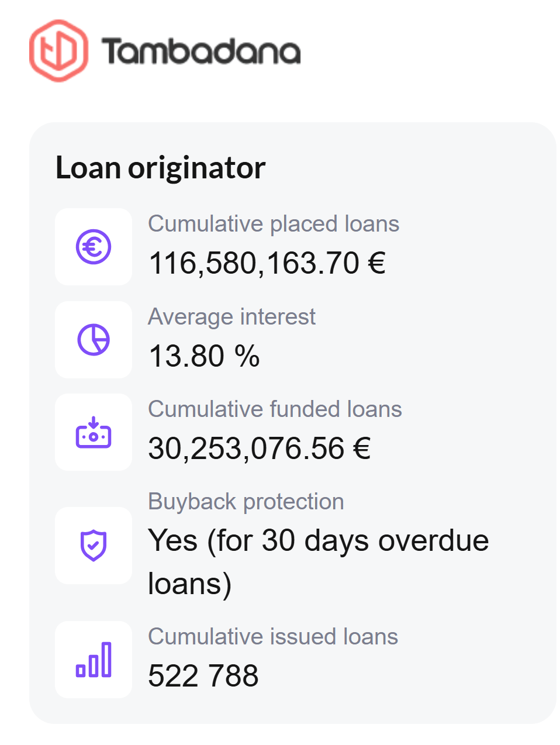This screenshot has height=745, width=560.
Task: Click the euro coin icon
Action: 94,247
